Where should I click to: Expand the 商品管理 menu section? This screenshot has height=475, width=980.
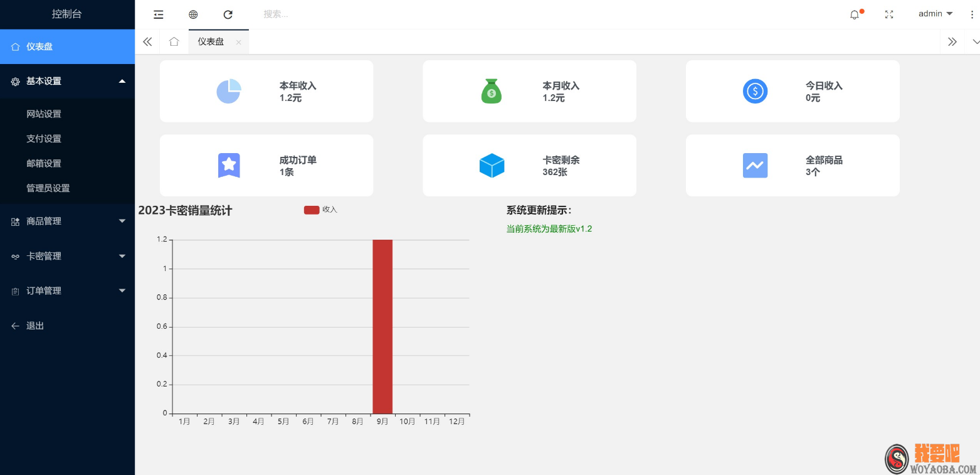(67, 221)
